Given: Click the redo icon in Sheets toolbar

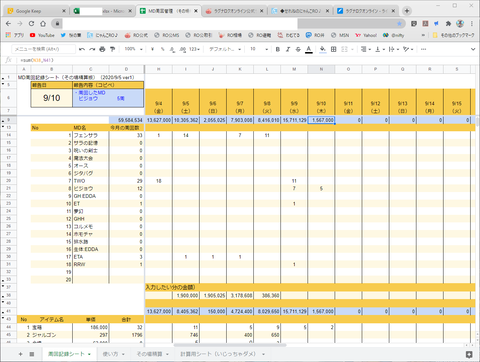Looking at the screenshot, I should point(92,49).
